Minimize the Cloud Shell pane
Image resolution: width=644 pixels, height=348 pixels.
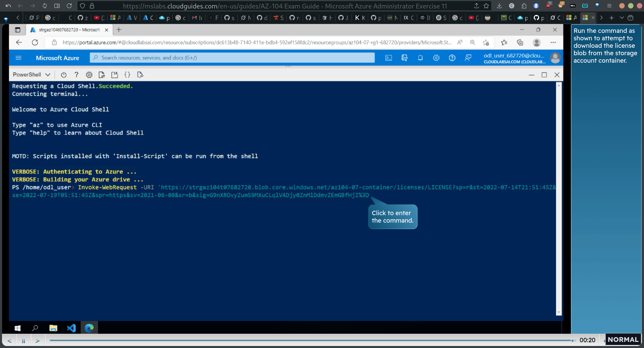[x=531, y=75]
